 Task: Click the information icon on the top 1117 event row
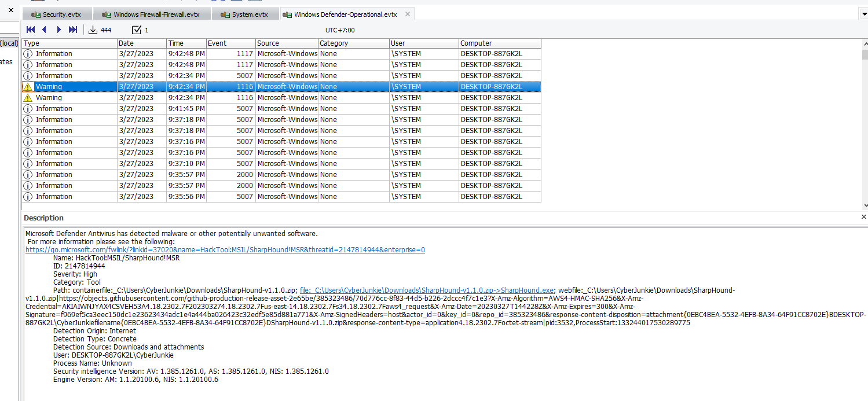28,54
